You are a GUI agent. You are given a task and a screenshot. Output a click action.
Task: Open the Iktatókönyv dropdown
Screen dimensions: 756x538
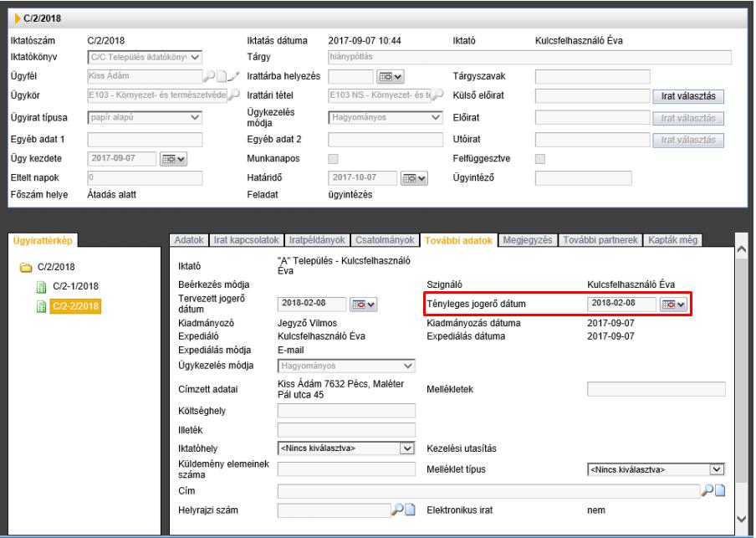[x=145, y=57]
